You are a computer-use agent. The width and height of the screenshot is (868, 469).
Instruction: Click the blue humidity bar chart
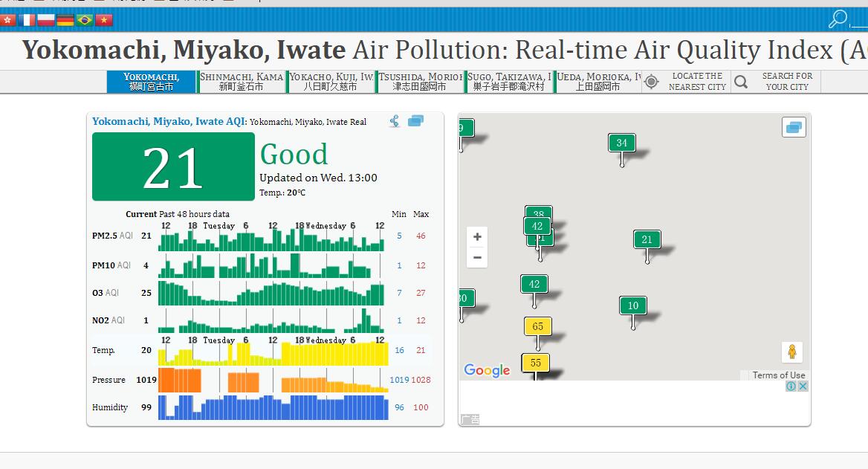click(273, 407)
